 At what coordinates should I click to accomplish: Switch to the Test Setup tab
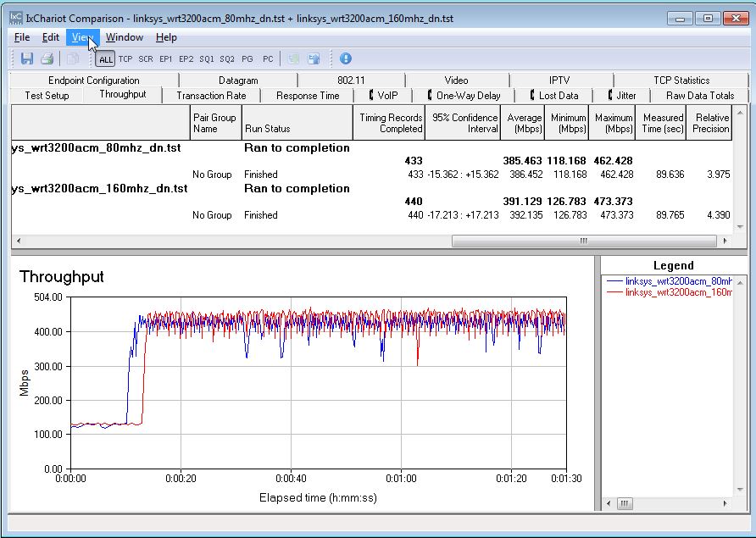tap(47, 96)
